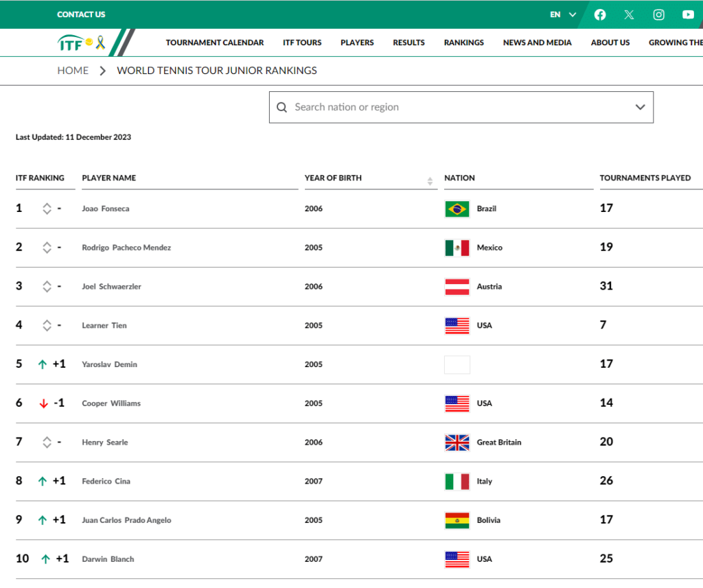This screenshot has height=588, width=703.
Task: Open the Rankings menu
Action: (463, 43)
